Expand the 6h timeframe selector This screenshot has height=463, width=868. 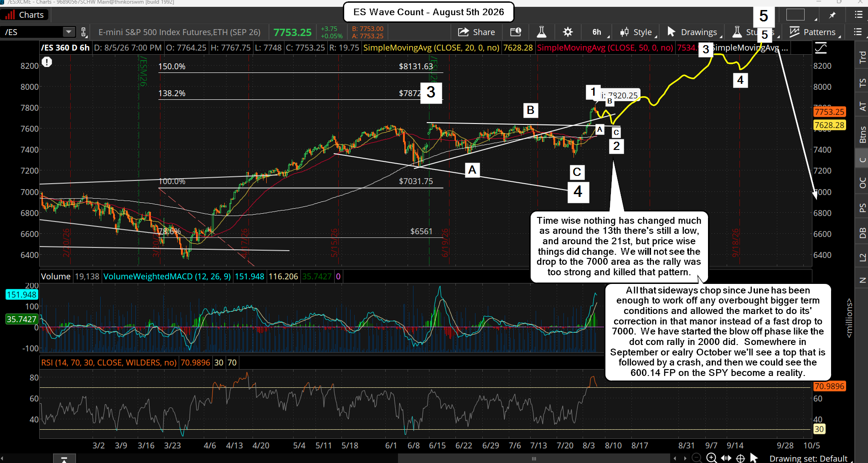point(597,32)
